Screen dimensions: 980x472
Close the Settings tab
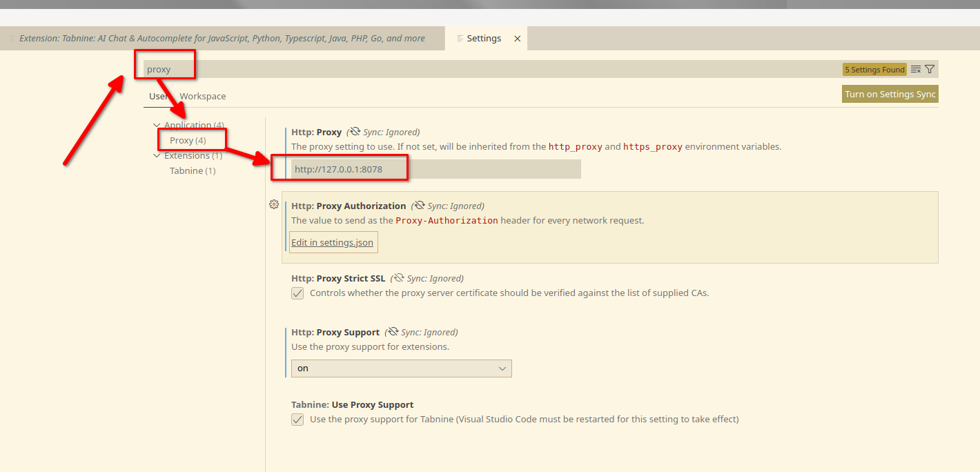click(518, 39)
